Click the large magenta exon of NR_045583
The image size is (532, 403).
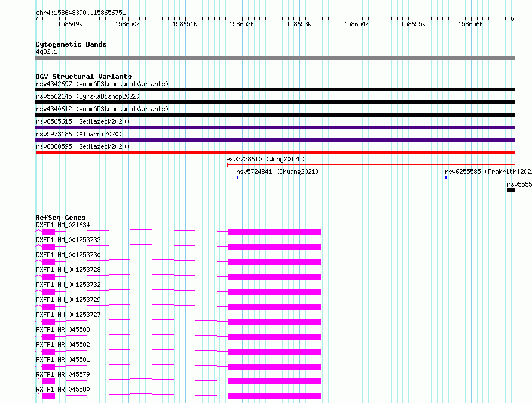pos(274,337)
